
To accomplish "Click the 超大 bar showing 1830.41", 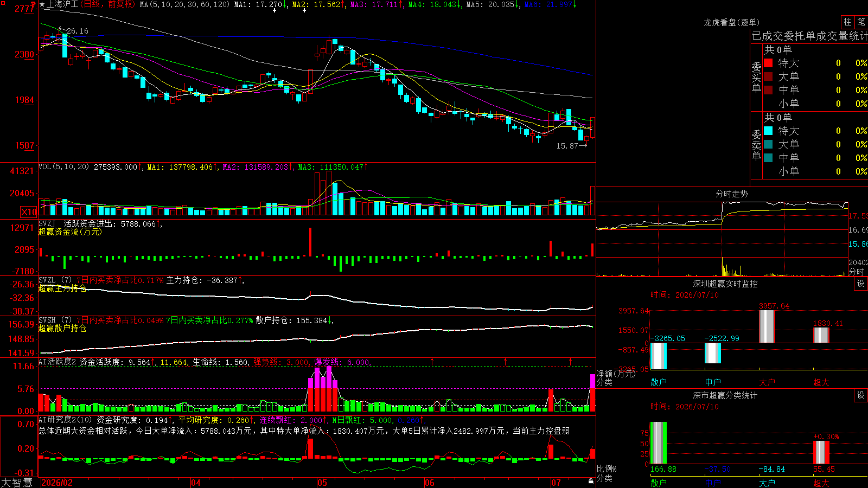I will click(821, 335).
